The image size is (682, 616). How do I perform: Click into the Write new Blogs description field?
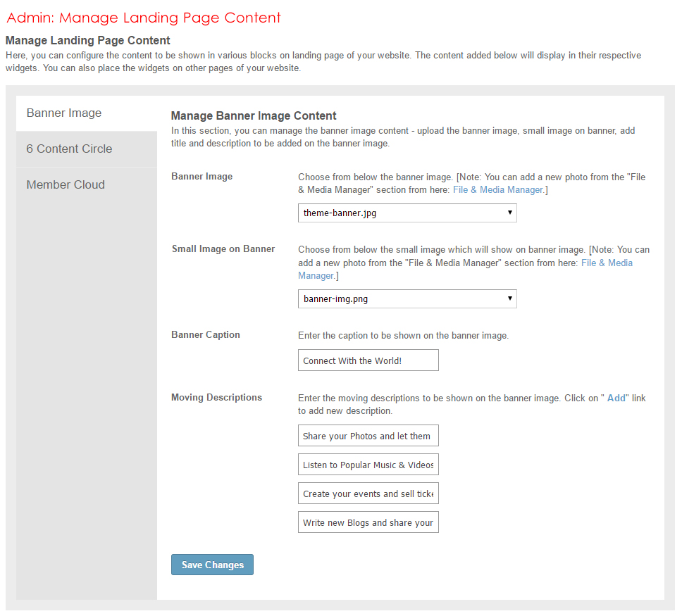coord(368,523)
